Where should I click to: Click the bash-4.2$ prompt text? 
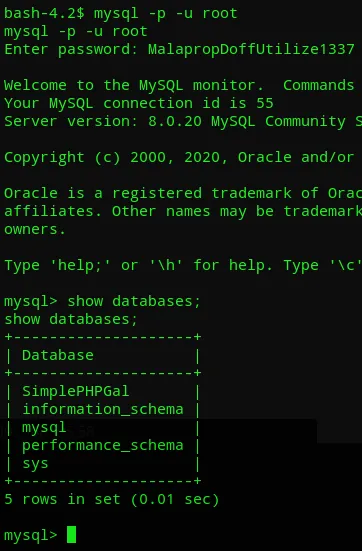click(44, 14)
